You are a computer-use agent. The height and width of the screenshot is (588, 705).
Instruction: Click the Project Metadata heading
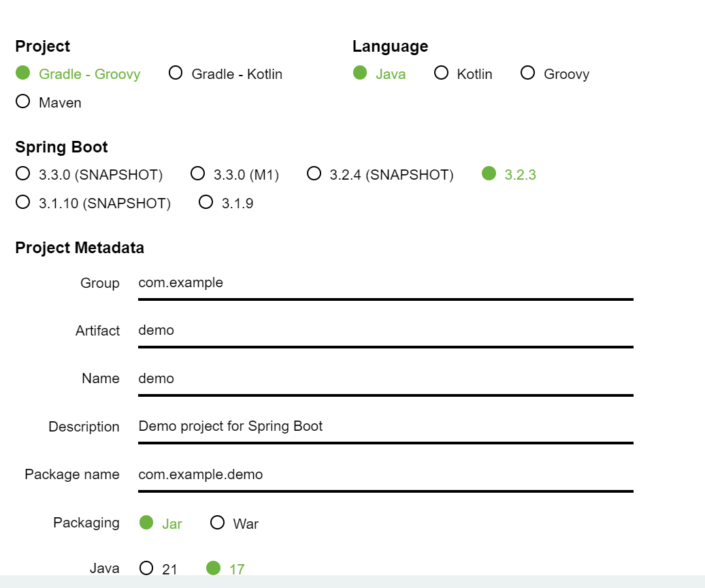(x=80, y=248)
